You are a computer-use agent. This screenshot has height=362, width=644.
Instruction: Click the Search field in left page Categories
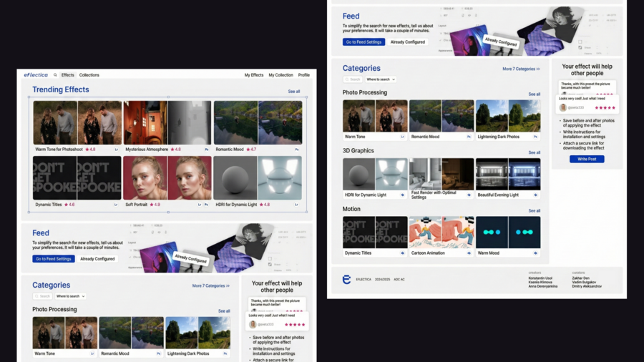tap(42, 296)
